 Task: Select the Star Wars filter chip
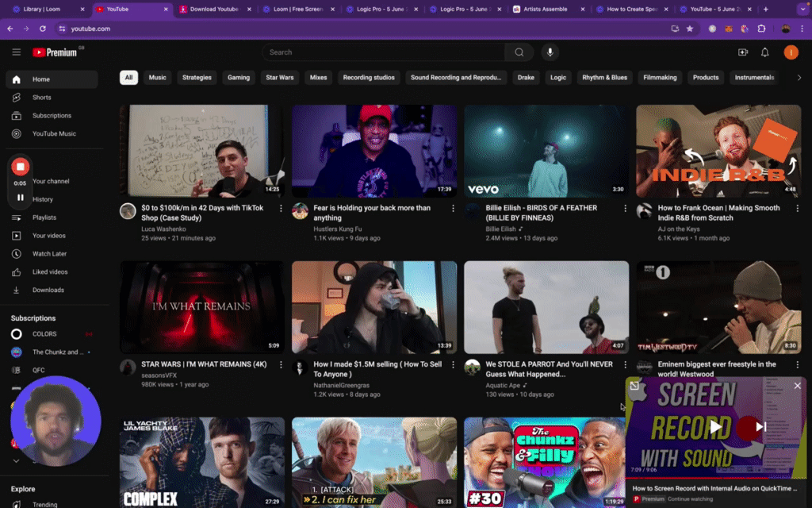pyautogui.click(x=280, y=78)
